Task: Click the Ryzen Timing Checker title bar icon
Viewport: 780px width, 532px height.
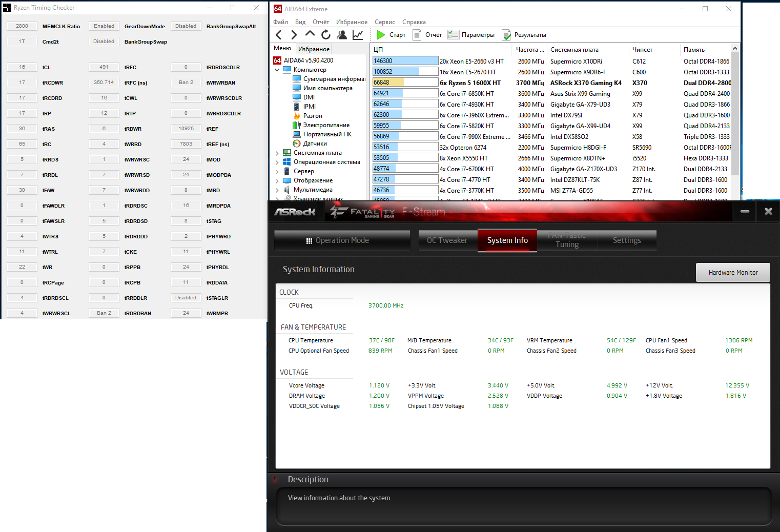Action: coord(7,8)
